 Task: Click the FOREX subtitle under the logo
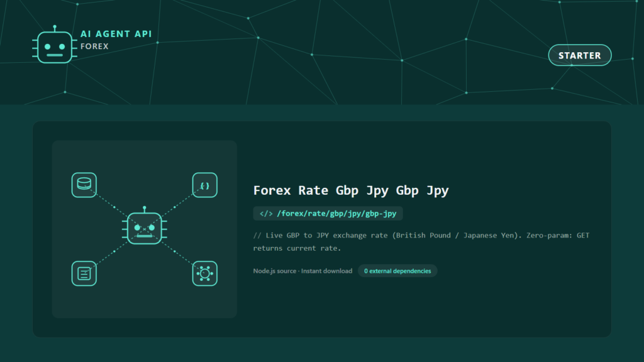(94, 47)
